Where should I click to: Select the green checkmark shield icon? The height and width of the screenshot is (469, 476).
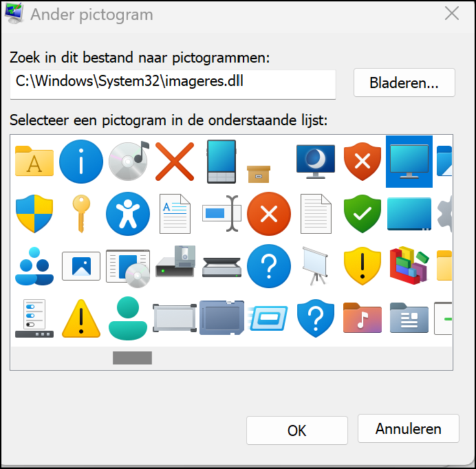(x=363, y=214)
